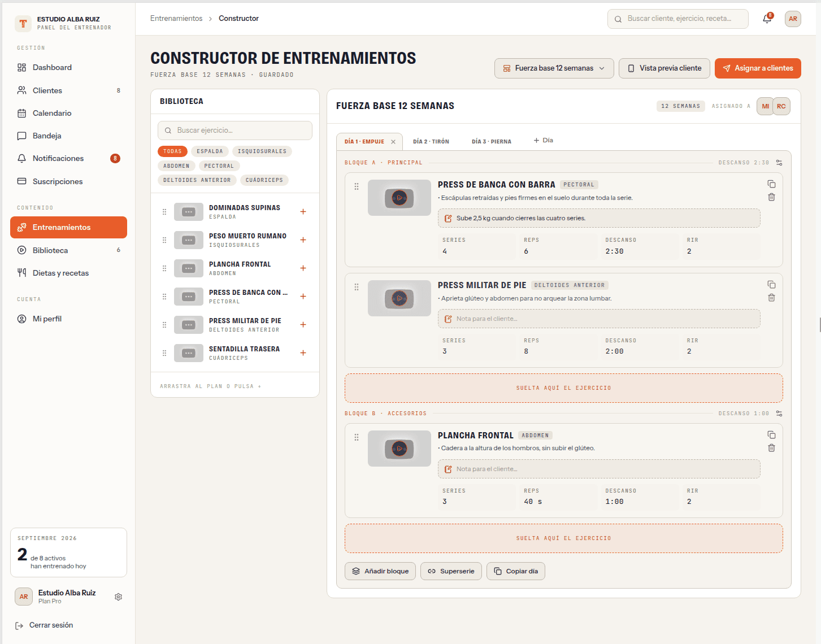Click Asignar a clientes button

pyautogui.click(x=758, y=68)
